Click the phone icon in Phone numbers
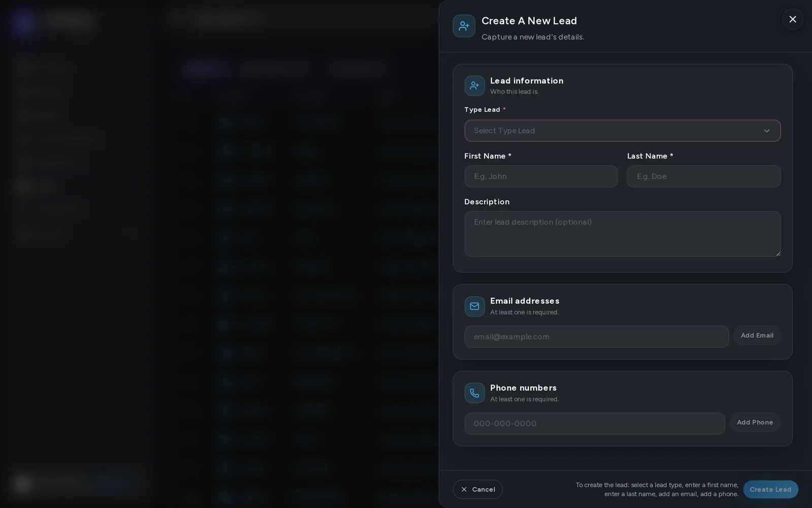812x508 pixels. [x=475, y=393]
